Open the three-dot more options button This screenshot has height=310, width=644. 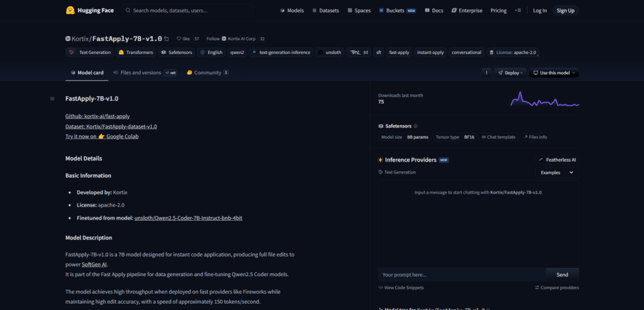486,73
